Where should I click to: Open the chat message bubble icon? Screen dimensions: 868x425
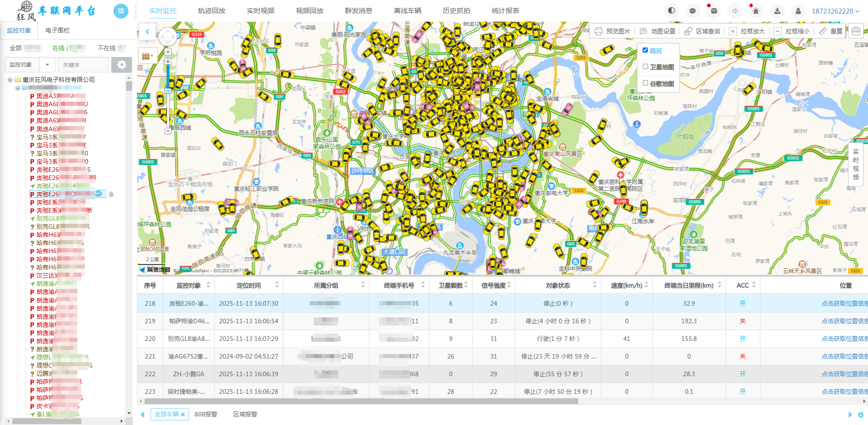(693, 11)
